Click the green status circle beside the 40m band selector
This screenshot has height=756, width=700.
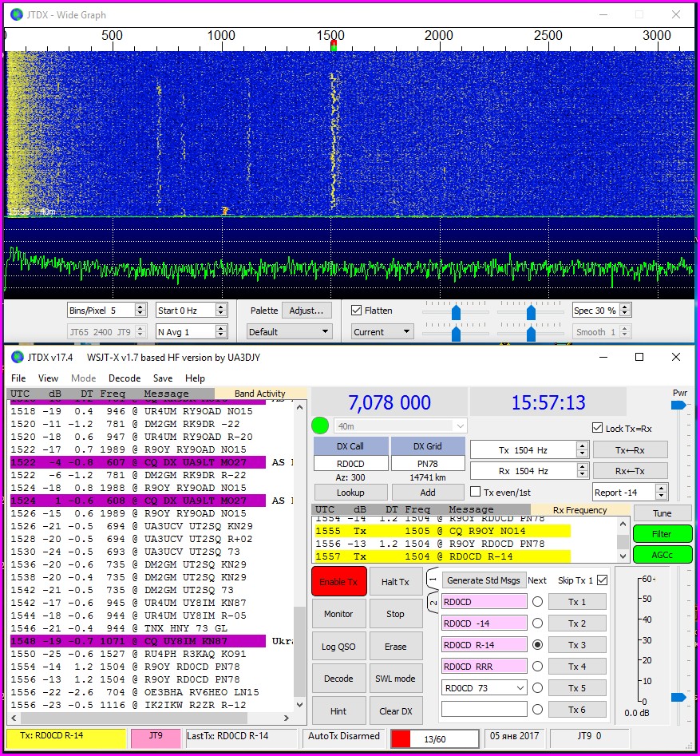(320, 426)
